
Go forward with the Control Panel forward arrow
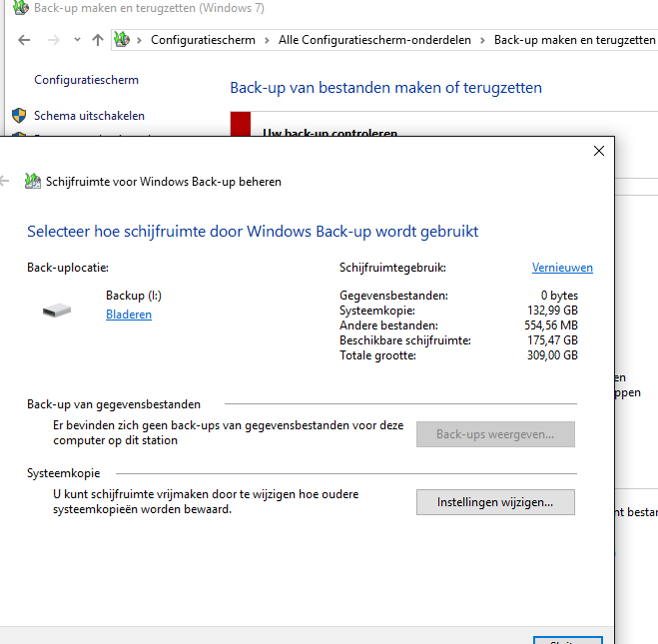coord(54,40)
